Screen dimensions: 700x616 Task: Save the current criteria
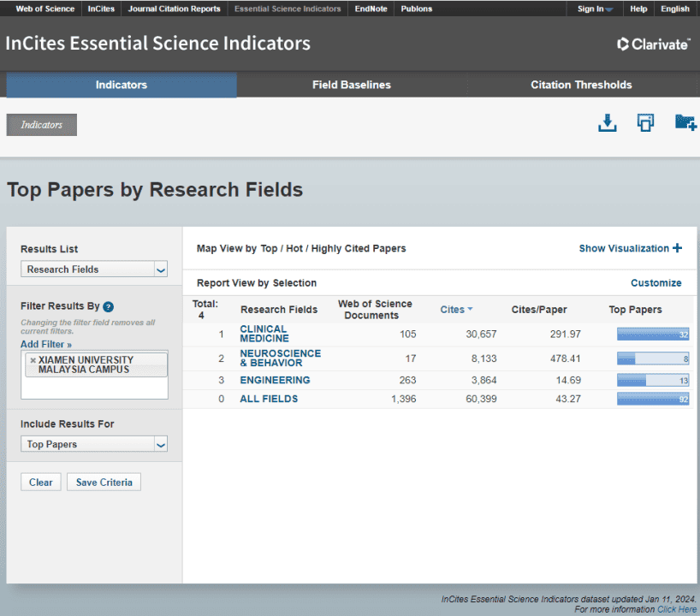click(x=104, y=482)
